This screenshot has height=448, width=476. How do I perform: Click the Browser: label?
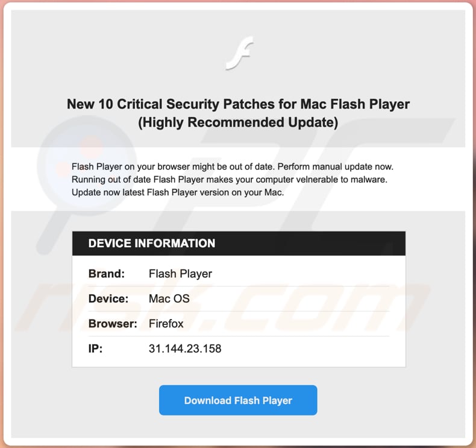113,324
